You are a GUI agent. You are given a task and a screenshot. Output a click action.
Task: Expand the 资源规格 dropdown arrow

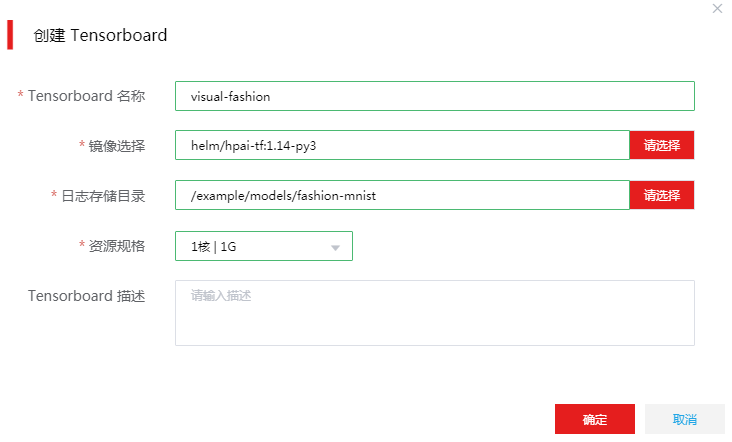tap(335, 247)
